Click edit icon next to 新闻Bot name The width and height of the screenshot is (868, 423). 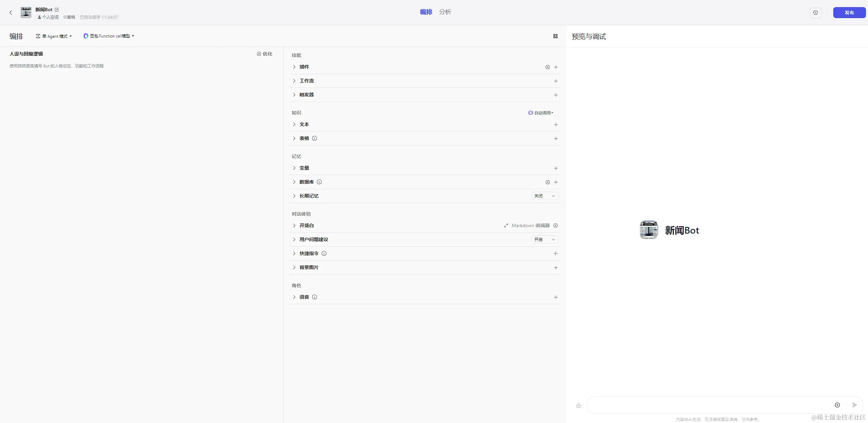tap(57, 10)
